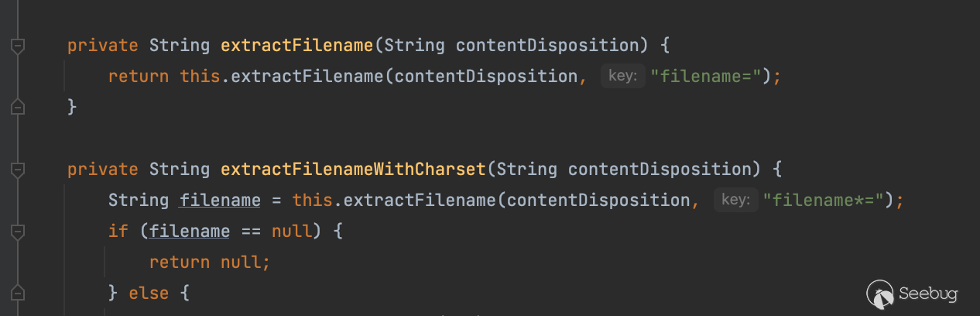Click the underlined filename variable declaration

[x=220, y=201]
